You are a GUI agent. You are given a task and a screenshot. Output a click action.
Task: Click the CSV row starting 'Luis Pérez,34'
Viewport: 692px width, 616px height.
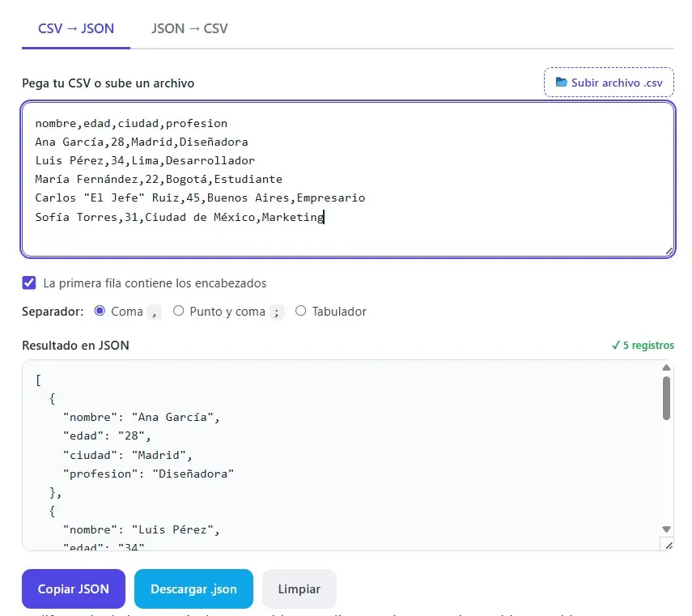click(145, 160)
